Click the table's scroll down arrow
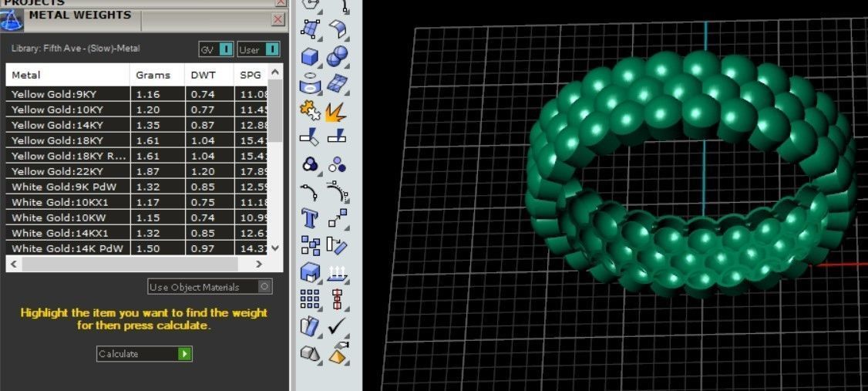The width and height of the screenshot is (868, 391). (x=276, y=248)
